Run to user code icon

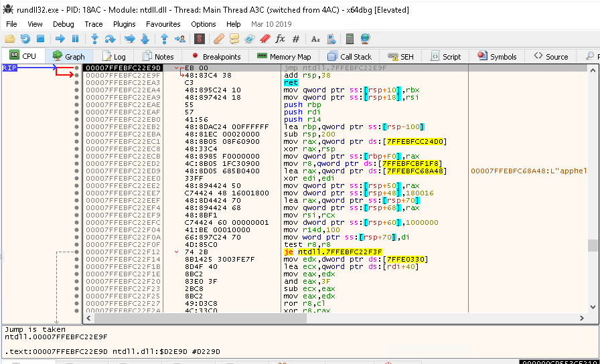click(180, 39)
